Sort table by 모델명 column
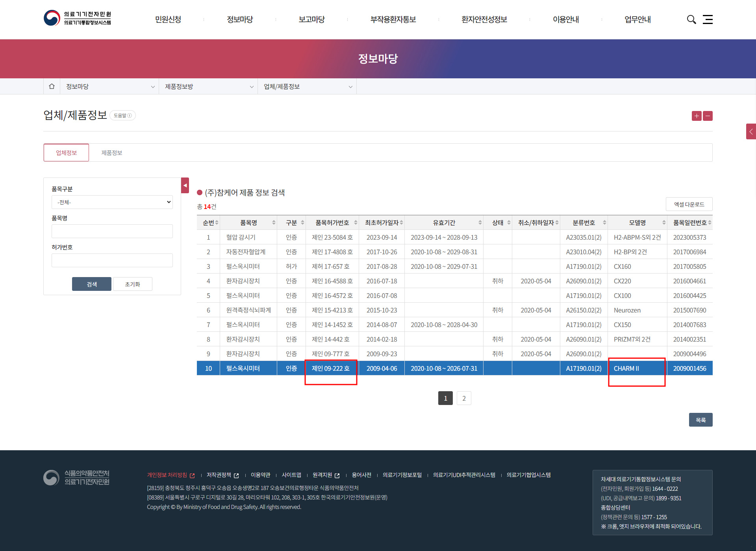The height and width of the screenshot is (551, 756). click(x=664, y=223)
